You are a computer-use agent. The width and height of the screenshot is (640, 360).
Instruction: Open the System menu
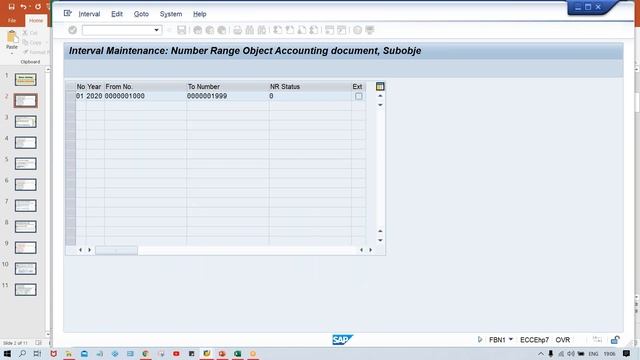pos(171,14)
